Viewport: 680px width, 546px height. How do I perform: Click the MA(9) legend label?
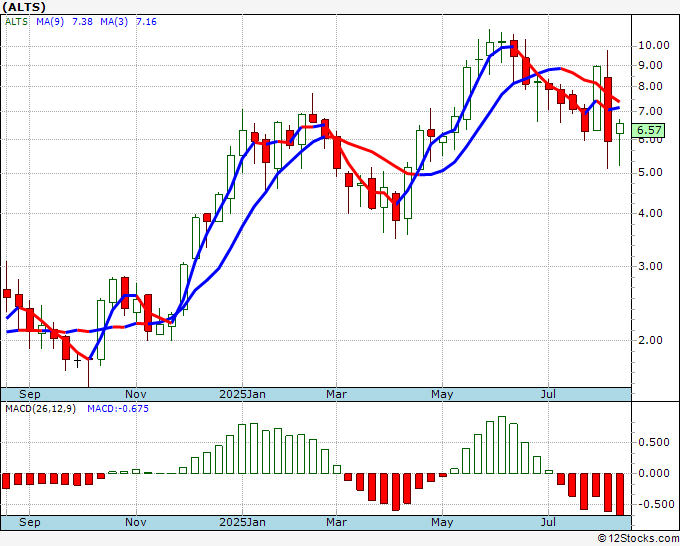coord(50,22)
